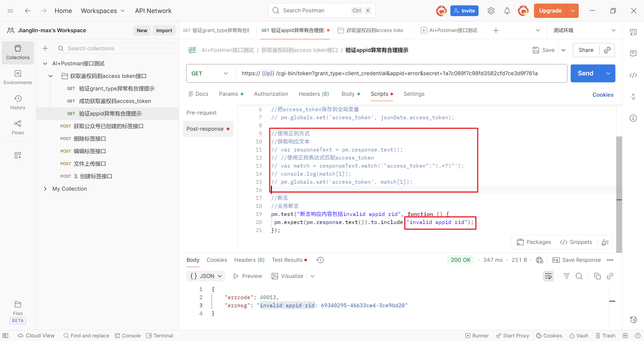644x341 pixels.
Task: Open the user avatar beside Upgrade
Action: [x=523, y=11]
